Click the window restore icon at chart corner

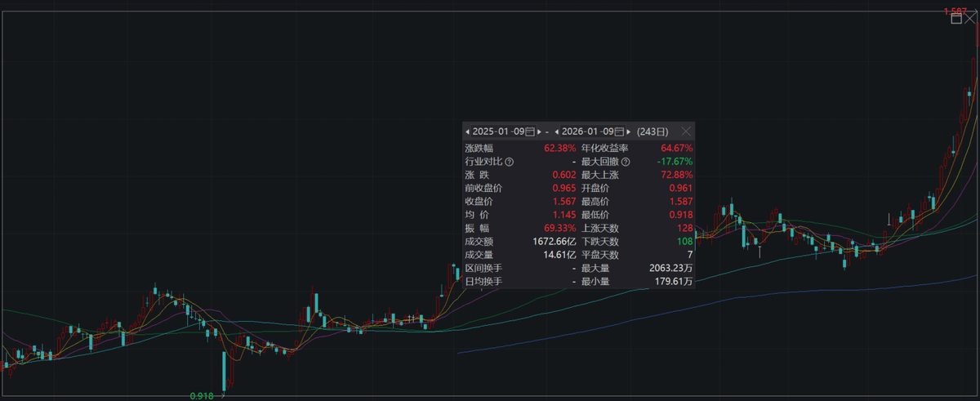956,18
